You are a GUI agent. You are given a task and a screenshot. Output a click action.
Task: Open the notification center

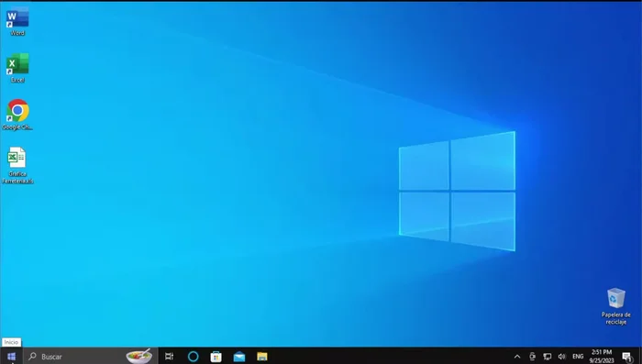click(x=626, y=357)
